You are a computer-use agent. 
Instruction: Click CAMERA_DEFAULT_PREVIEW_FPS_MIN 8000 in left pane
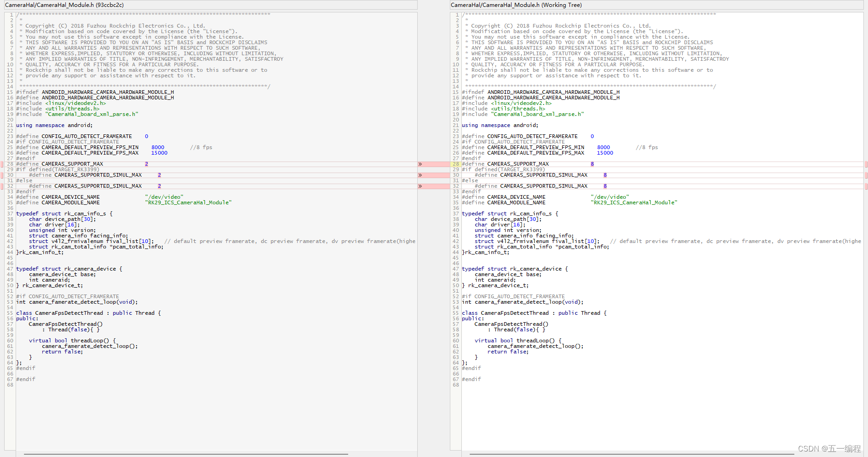point(90,148)
